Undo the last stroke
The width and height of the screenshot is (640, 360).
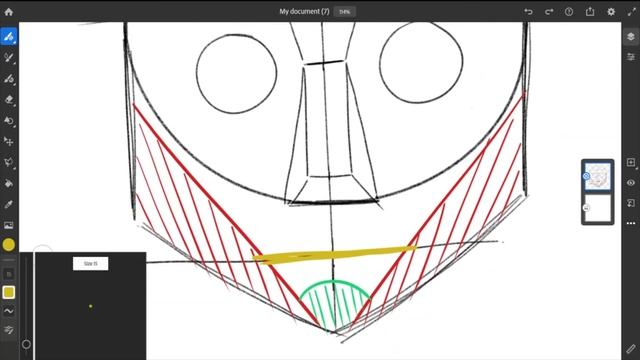(x=529, y=12)
